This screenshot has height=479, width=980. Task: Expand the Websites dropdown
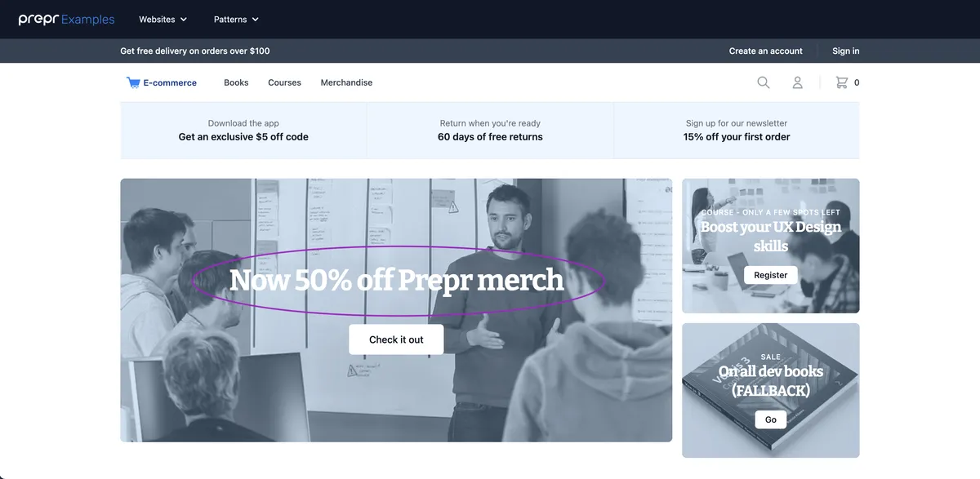[x=163, y=19]
